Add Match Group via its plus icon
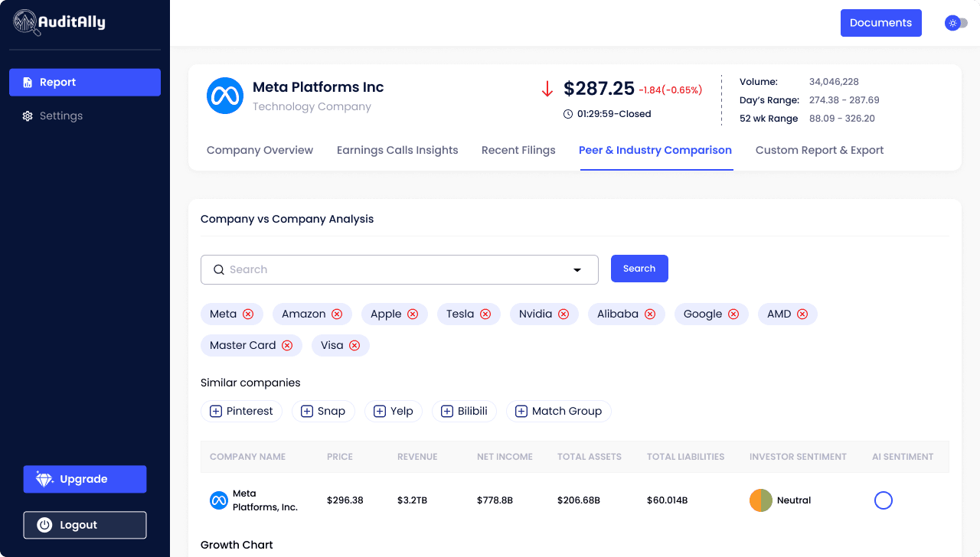This screenshot has height=557, width=980. pos(521,412)
